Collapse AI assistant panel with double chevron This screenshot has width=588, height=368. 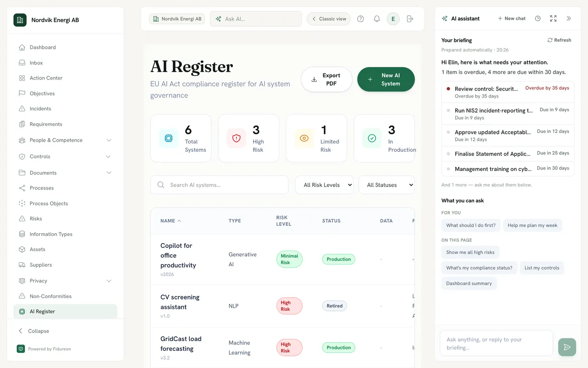click(x=569, y=18)
